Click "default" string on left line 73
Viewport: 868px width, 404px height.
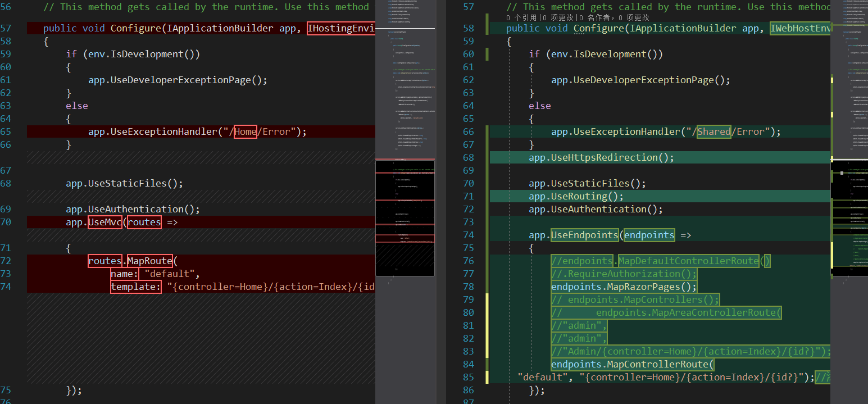pyautogui.click(x=170, y=274)
